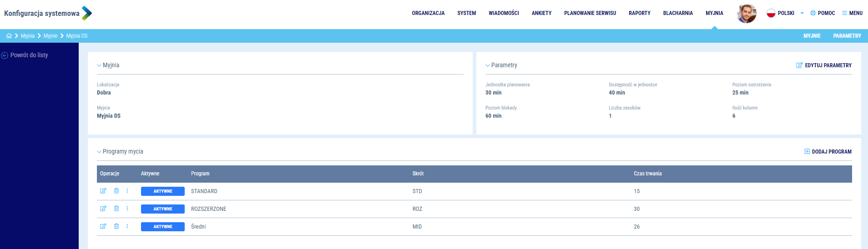868x249 pixels.
Task: Collapse the Programy mycia section
Action: [x=99, y=152]
